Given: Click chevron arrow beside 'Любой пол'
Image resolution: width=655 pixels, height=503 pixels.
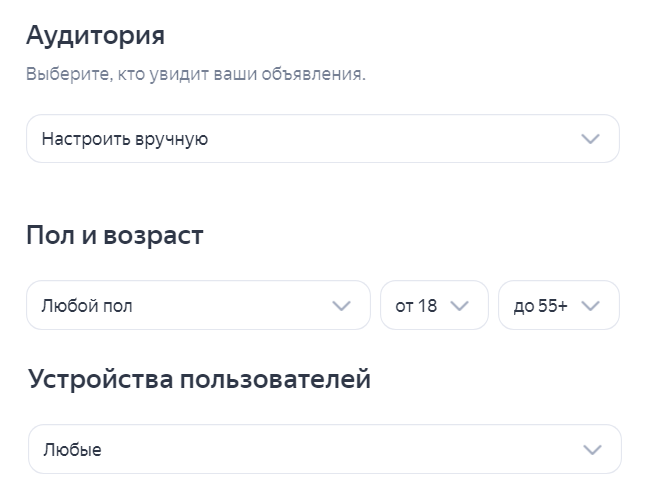Looking at the screenshot, I should pos(341,306).
